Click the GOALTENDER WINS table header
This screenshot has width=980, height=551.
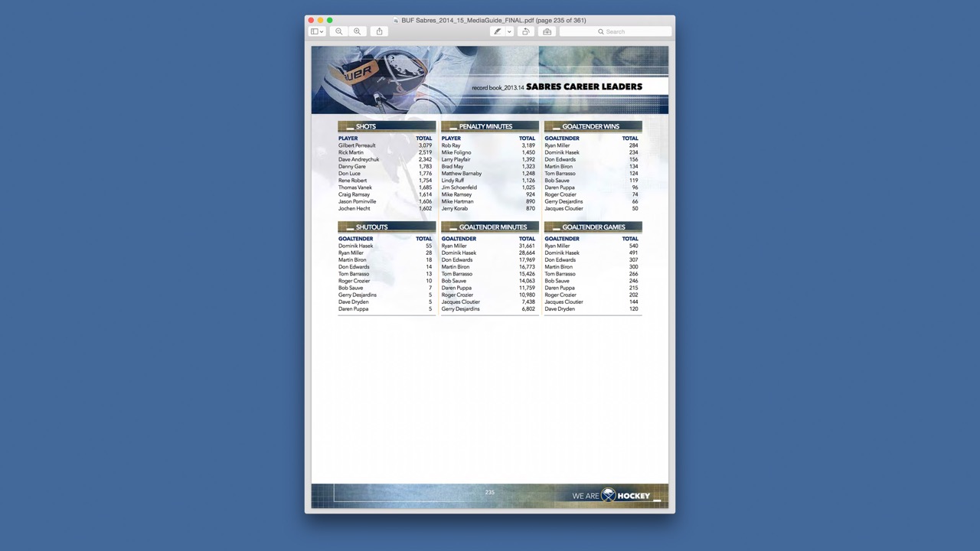click(x=593, y=126)
